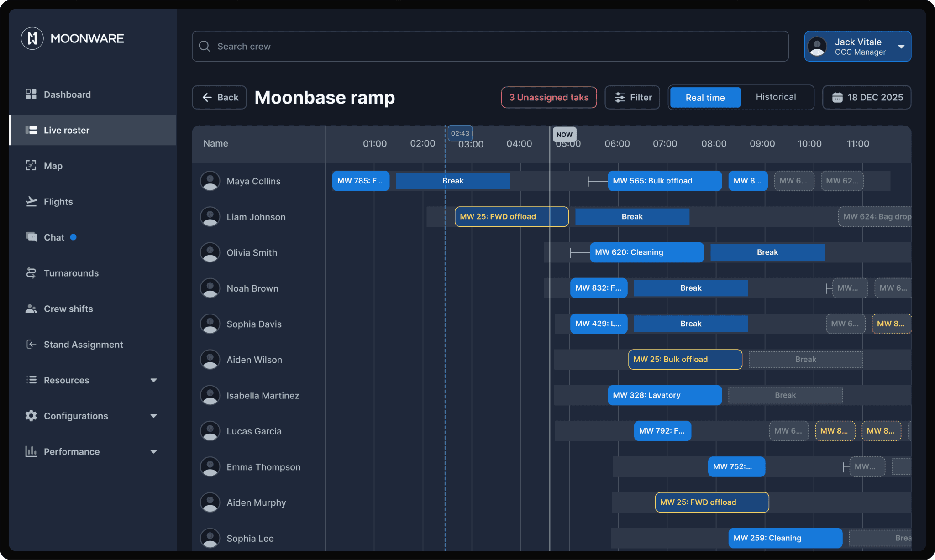
Task: Switch to Historical view
Action: pos(776,97)
